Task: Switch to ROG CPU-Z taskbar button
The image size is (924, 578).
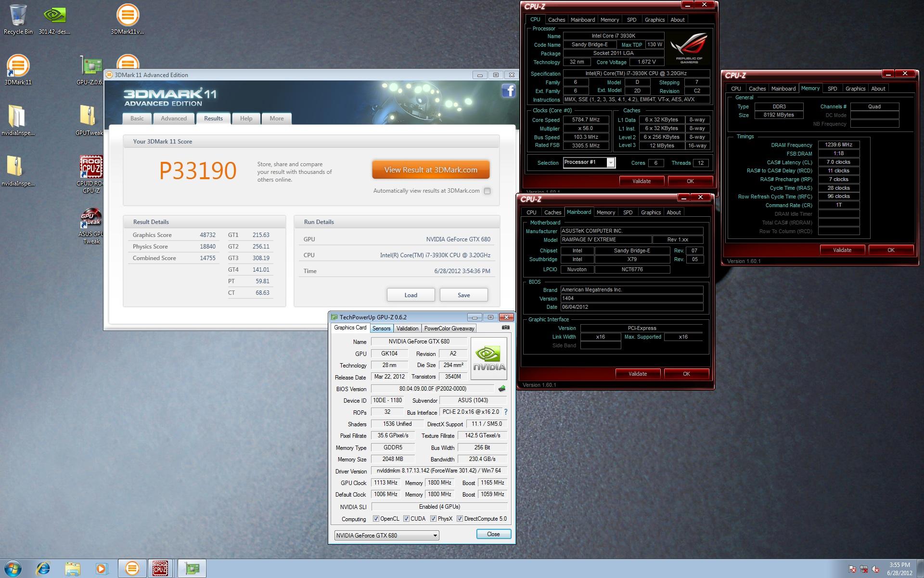Action: click(x=160, y=569)
